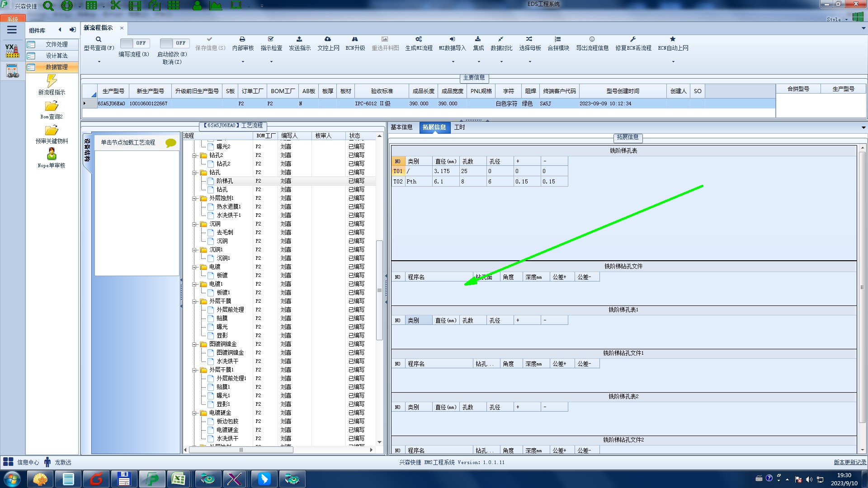Open dropdown arrow under 数据对比
This screenshot has height=488, width=868.
click(501, 61)
